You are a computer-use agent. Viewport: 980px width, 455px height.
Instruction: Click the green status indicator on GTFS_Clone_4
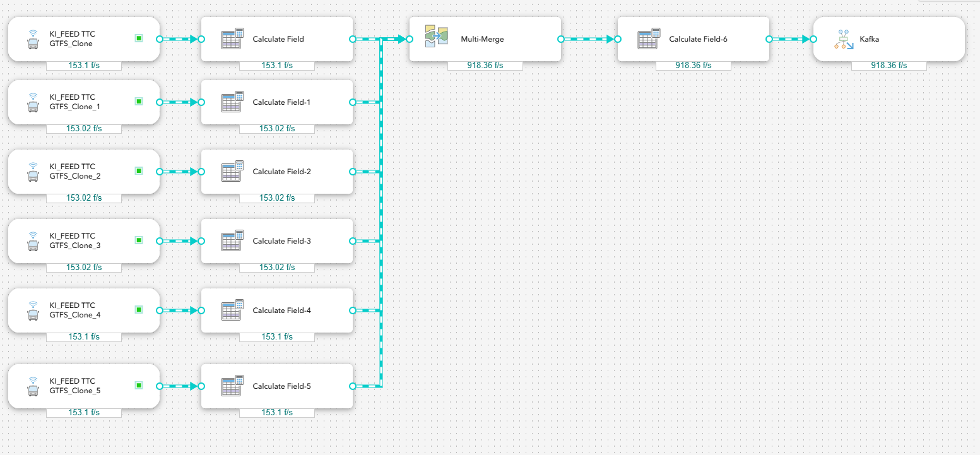point(139,310)
